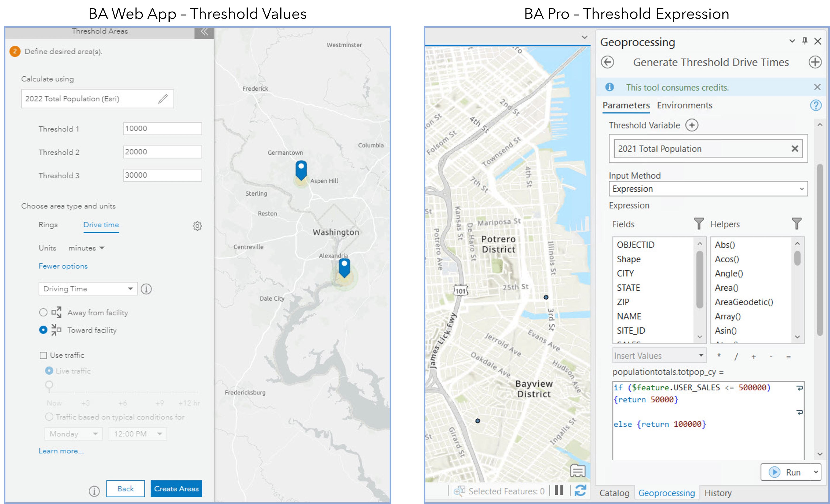The width and height of the screenshot is (830, 504).
Task: Add a threshold variable with plus icon
Action: click(692, 125)
